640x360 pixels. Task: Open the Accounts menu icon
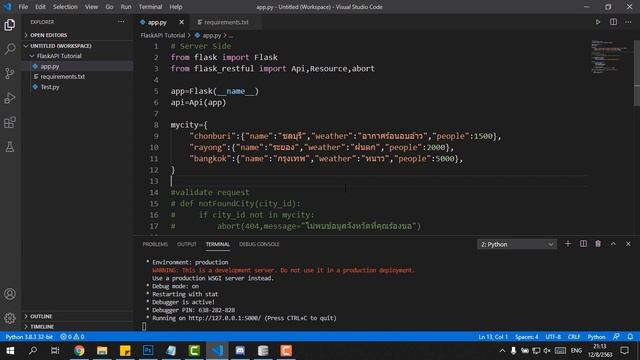pyautogui.click(x=10, y=294)
